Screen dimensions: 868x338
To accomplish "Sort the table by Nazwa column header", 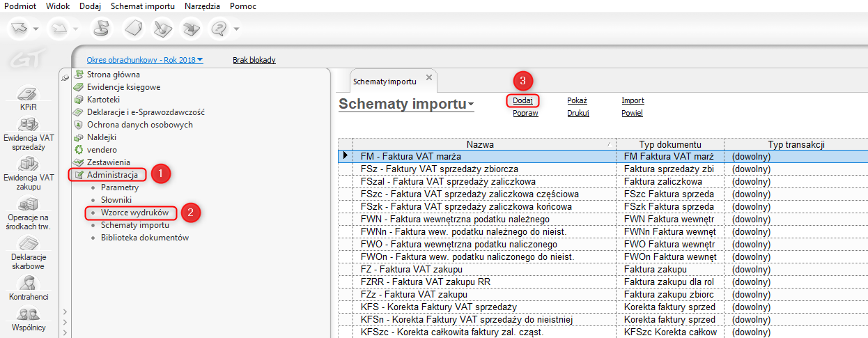I will 480,144.
